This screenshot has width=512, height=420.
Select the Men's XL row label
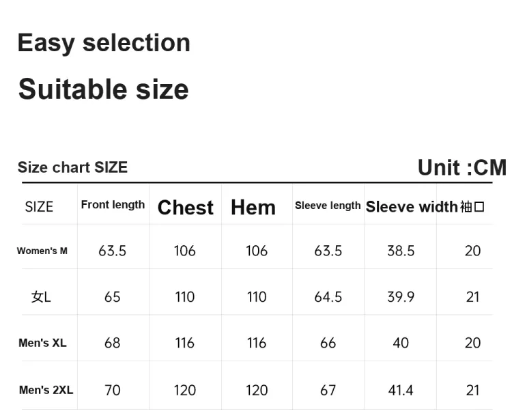tap(42, 343)
